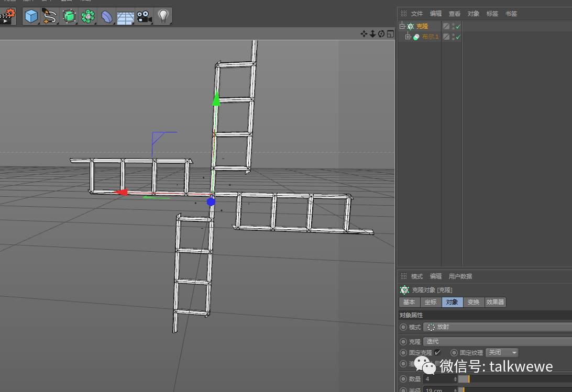This screenshot has height=392, width=572.
Task: Add a Light object
Action: [163, 16]
